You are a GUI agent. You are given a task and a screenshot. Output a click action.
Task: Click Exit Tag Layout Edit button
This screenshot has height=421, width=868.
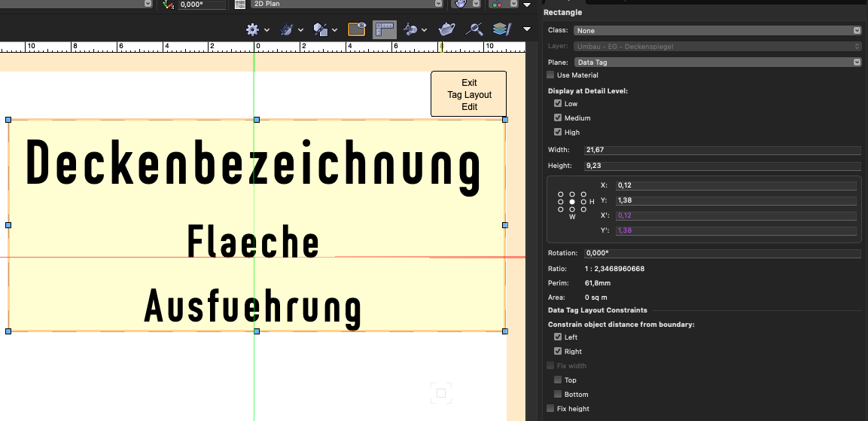pos(469,94)
